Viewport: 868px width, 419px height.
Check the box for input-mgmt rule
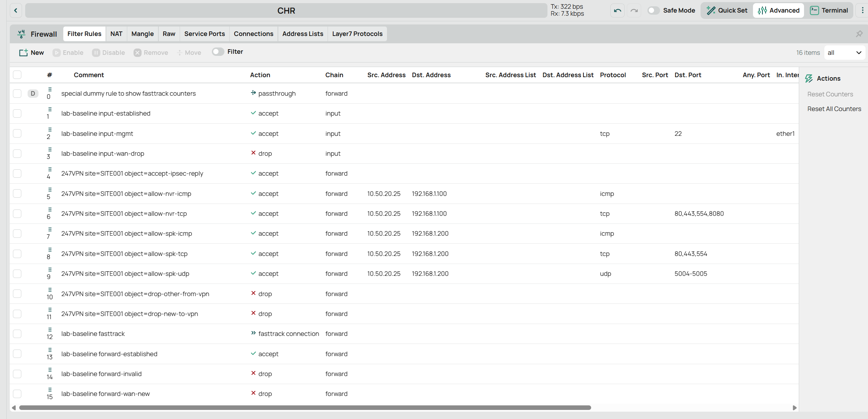point(17,133)
